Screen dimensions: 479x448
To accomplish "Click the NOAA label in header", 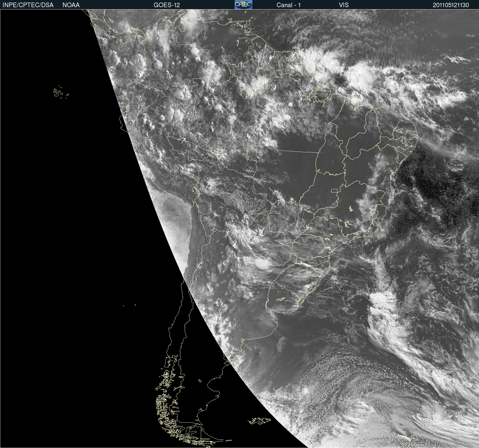I will click(x=71, y=5).
